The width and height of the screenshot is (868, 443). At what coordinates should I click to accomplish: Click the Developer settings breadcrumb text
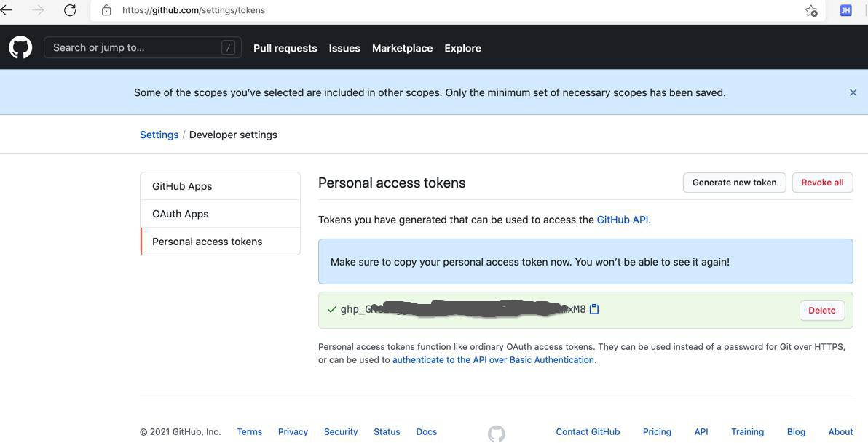tap(233, 135)
